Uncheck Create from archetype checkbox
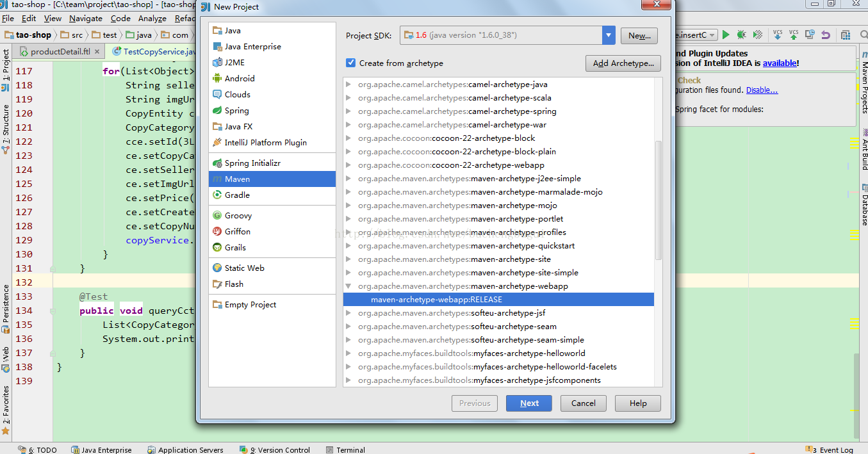This screenshot has height=454, width=868. (350, 63)
